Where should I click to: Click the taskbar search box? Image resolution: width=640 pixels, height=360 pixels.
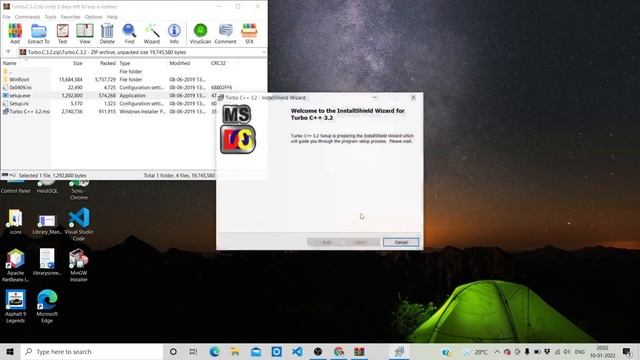(92, 351)
